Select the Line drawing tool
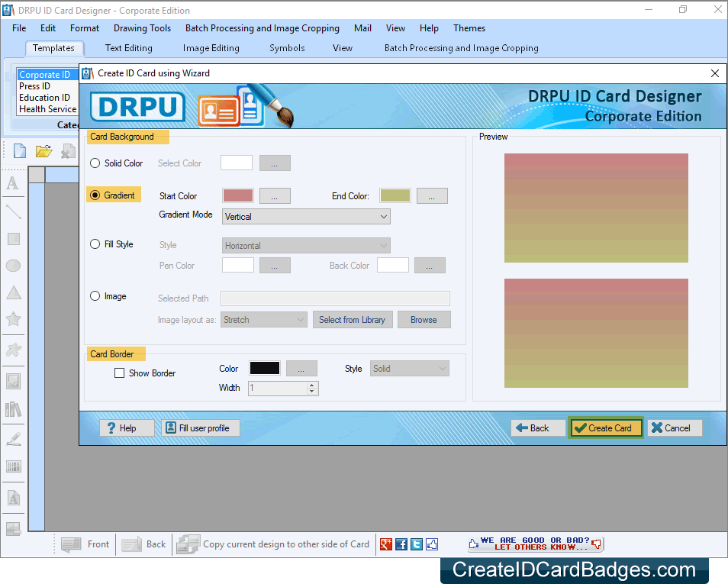The width and height of the screenshot is (728, 584). 14,211
